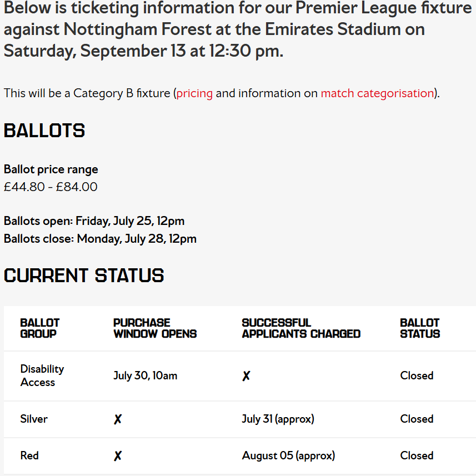Screen dimensions: 476x476
Task: Select the Purchase Window Opens column header
Action: tap(155, 328)
